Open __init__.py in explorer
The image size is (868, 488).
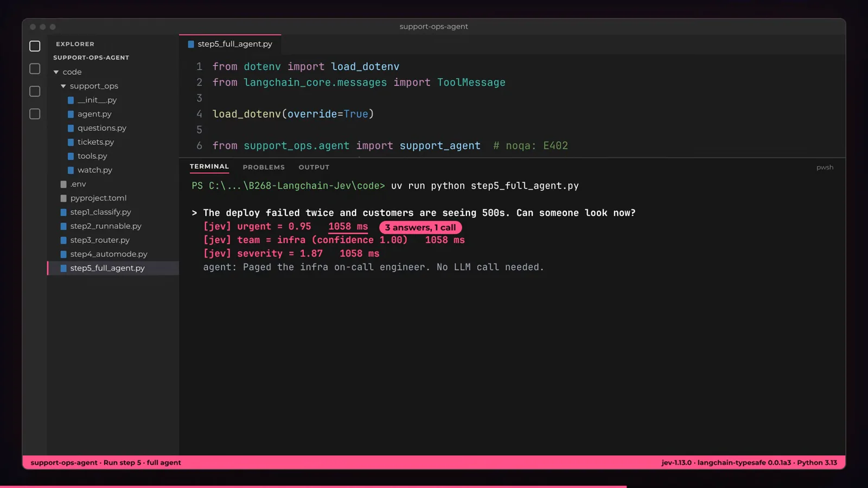pyautogui.click(x=97, y=100)
